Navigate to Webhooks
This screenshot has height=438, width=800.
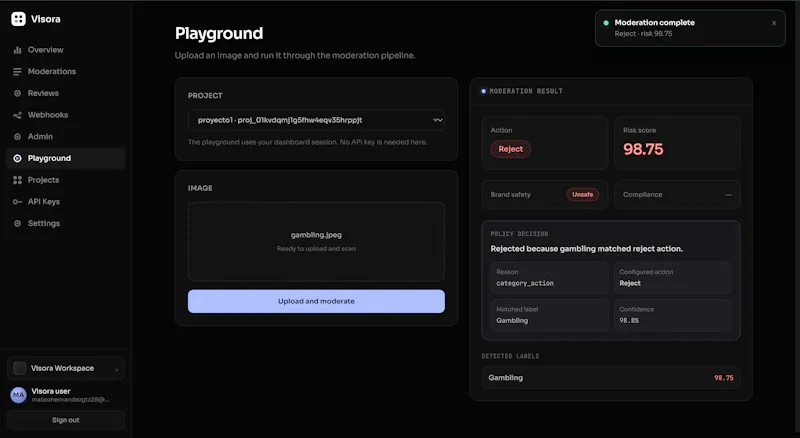65,115
